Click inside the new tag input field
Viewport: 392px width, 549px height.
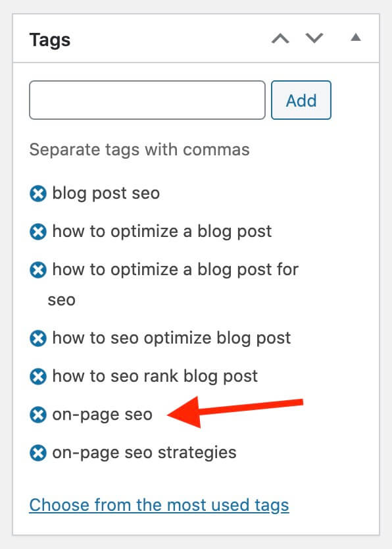click(x=146, y=99)
